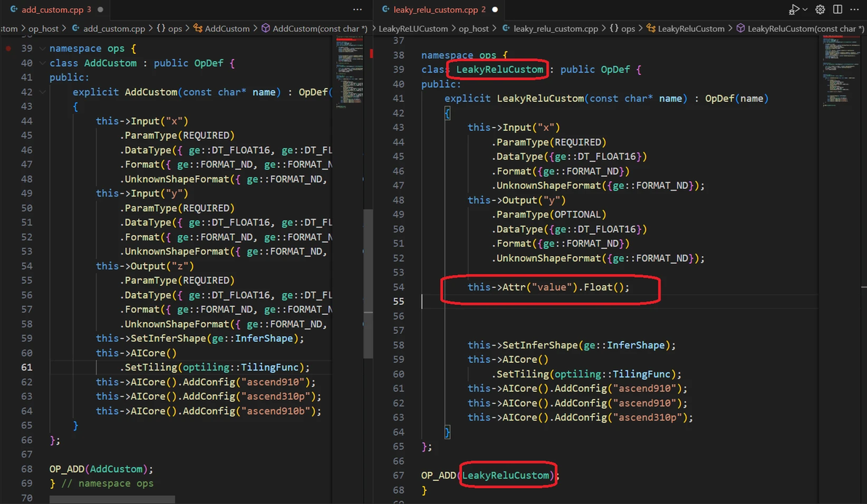Click Output("y") in the right editor
Image resolution: width=867 pixels, height=504 pixels.
point(534,200)
